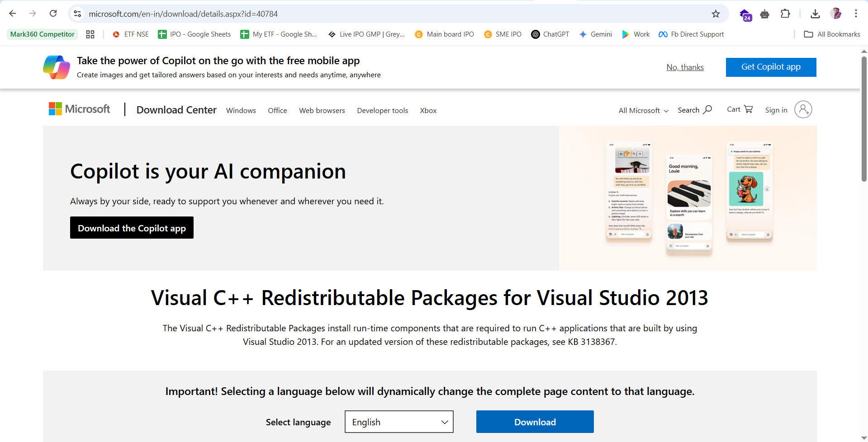Image resolution: width=868 pixels, height=442 pixels.
Task: Open Gemini bookmark
Action: point(596,34)
